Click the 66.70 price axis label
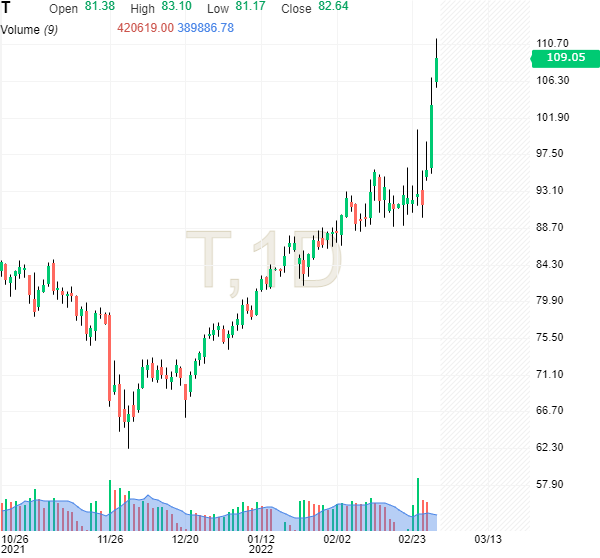Screen dimensions: 600x558 549,410
